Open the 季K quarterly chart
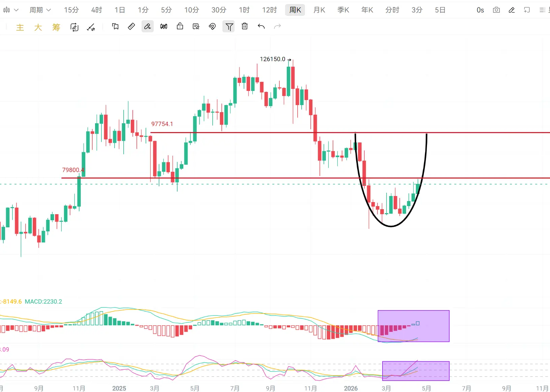Viewport: 550px width, 392px height. coord(343,10)
